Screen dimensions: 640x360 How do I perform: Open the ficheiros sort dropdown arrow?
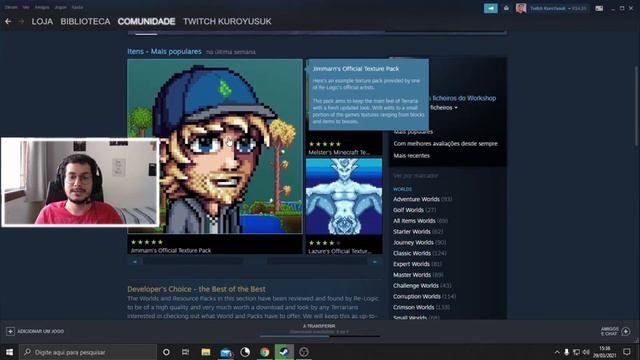point(456,108)
